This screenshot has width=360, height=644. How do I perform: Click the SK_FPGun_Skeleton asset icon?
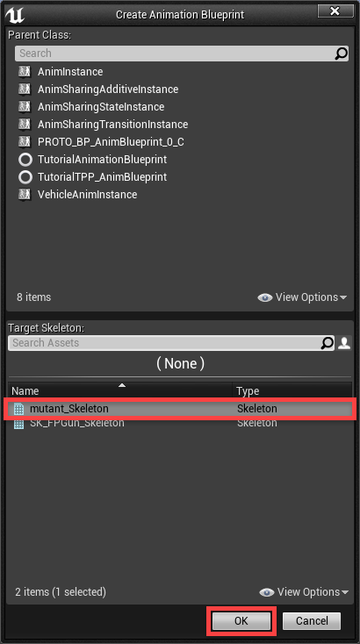tap(19, 424)
